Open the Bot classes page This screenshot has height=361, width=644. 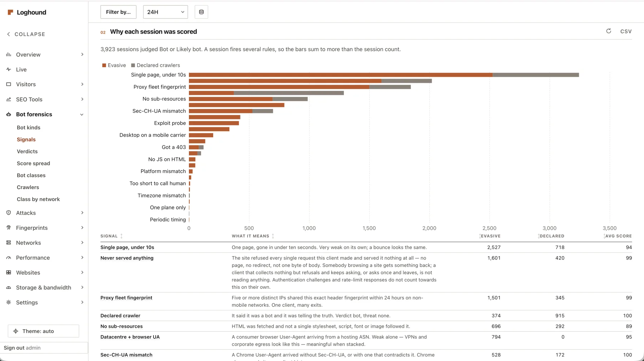31,175
